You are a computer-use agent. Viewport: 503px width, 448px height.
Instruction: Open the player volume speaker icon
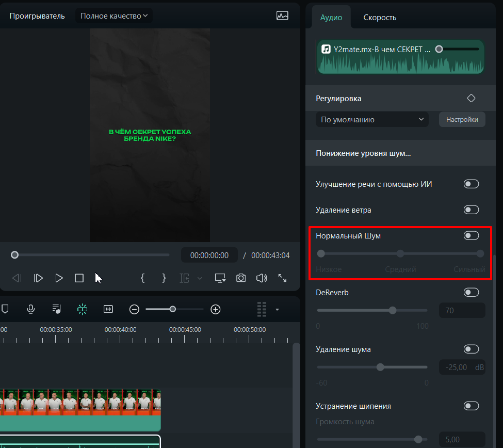[262, 278]
